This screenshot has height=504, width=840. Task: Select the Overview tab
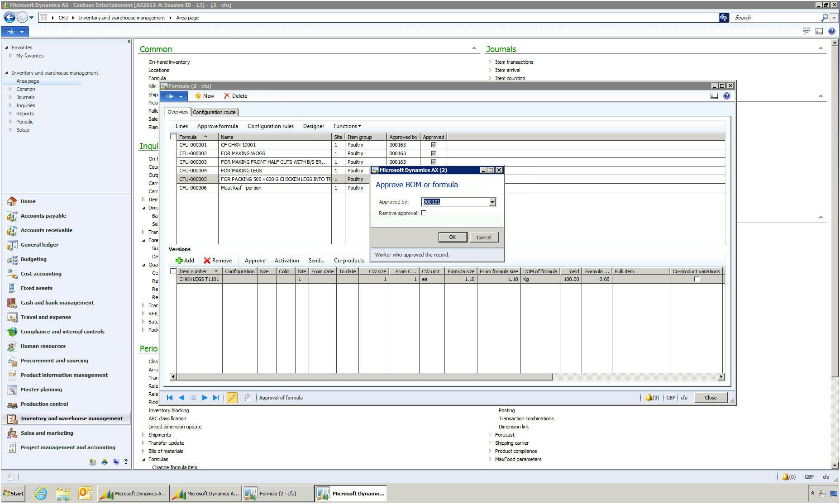(178, 112)
